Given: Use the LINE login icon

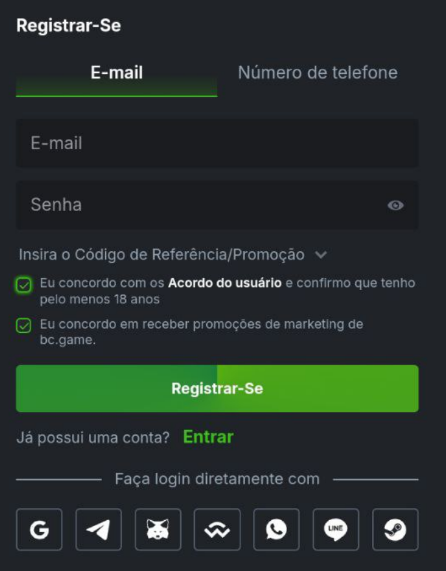Looking at the screenshot, I should click(x=336, y=529).
